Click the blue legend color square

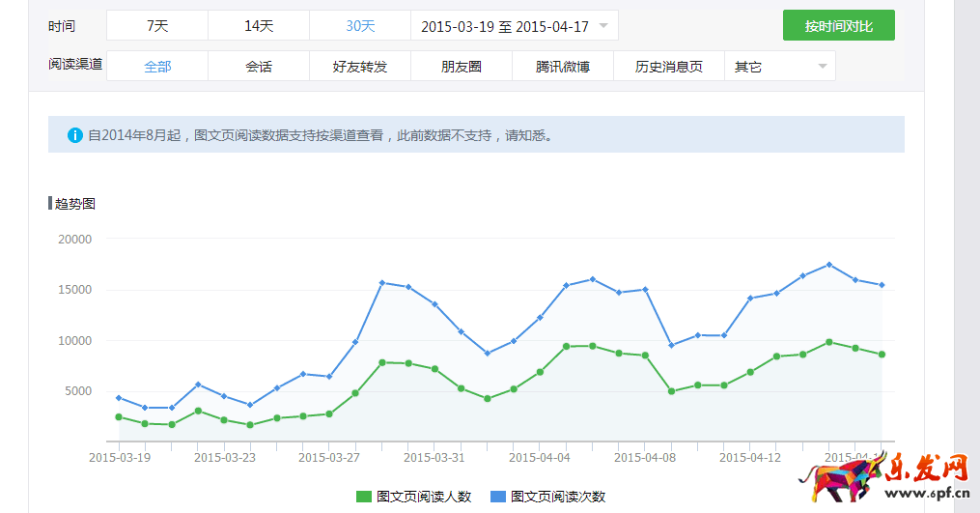point(498,497)
